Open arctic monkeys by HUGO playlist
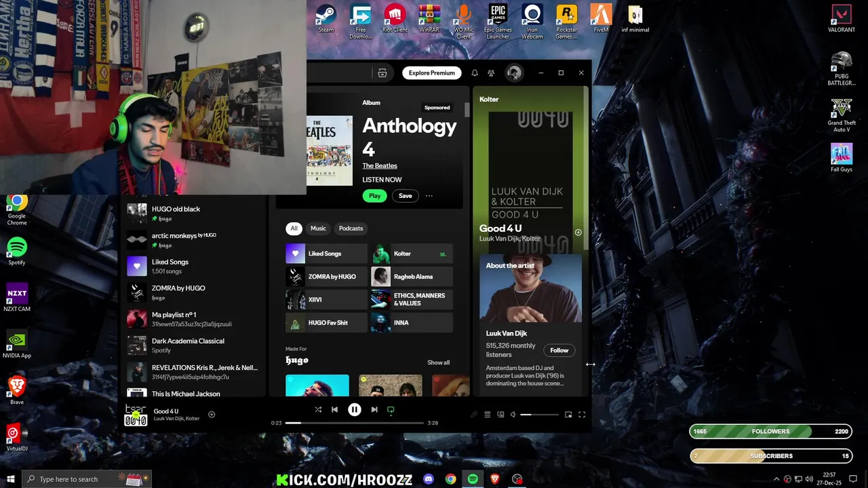This screenshot has height=488, width=868. (194, 240)
